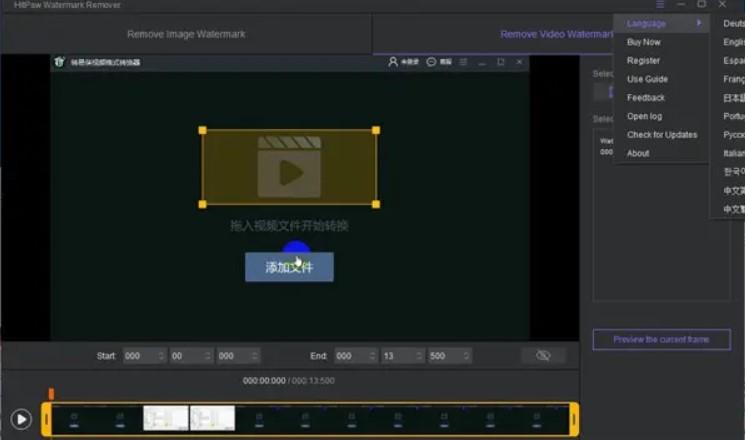Click the bottom-left handle of watermark selection

[x=202, y=204]
